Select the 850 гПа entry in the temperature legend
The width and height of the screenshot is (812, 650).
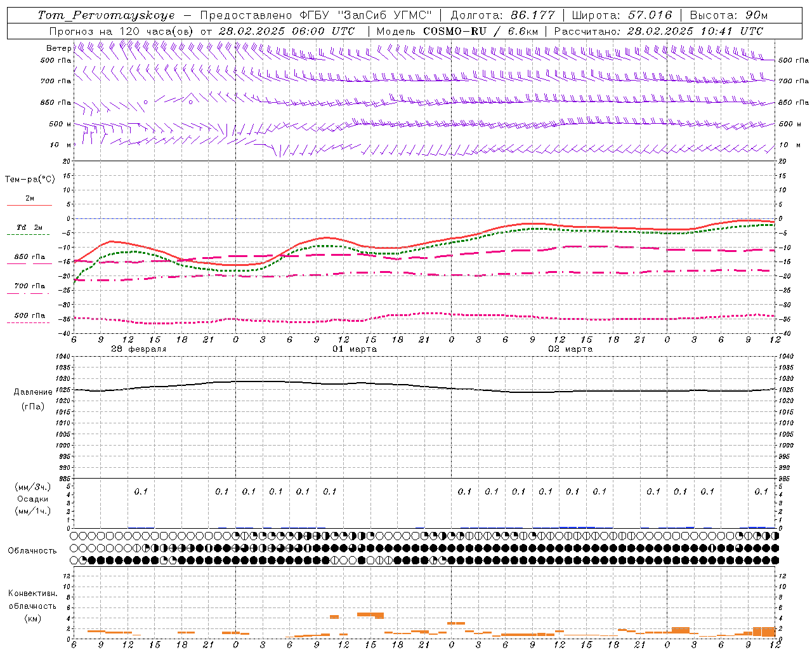click(30, 256)
